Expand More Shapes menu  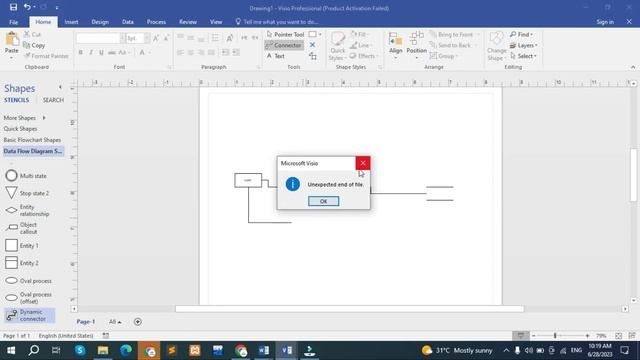tap(24, 118)
